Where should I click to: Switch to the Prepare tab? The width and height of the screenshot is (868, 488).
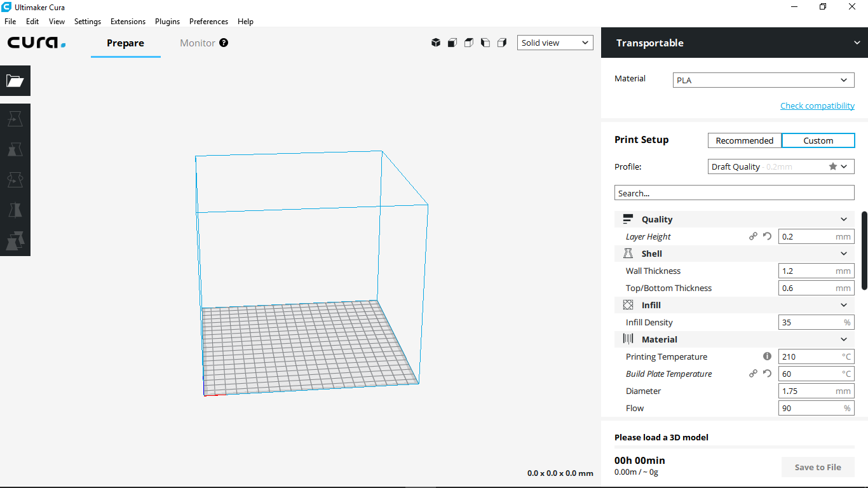click(x=126, y=43)
